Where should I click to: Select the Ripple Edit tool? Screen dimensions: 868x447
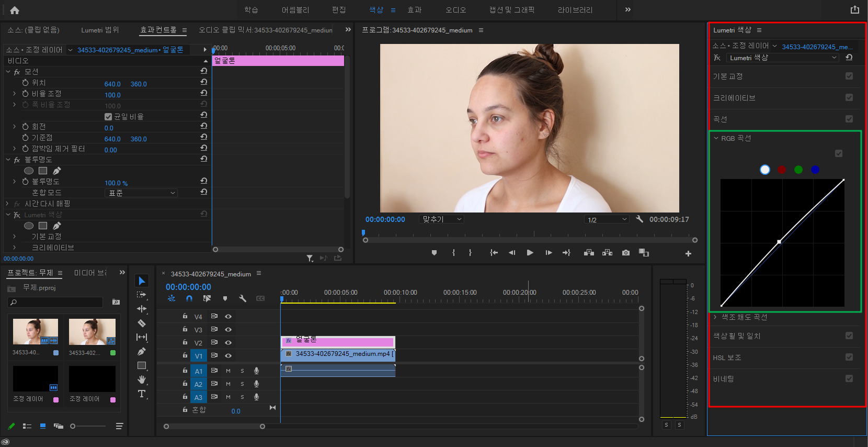142,309
